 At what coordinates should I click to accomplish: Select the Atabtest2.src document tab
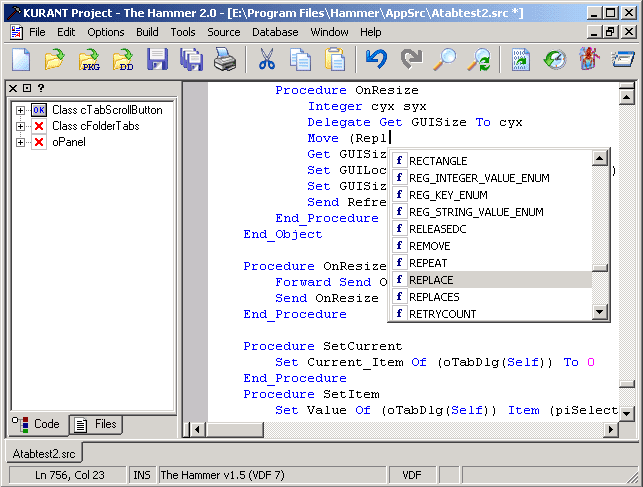pyautogui.click(x=44, y=453)
